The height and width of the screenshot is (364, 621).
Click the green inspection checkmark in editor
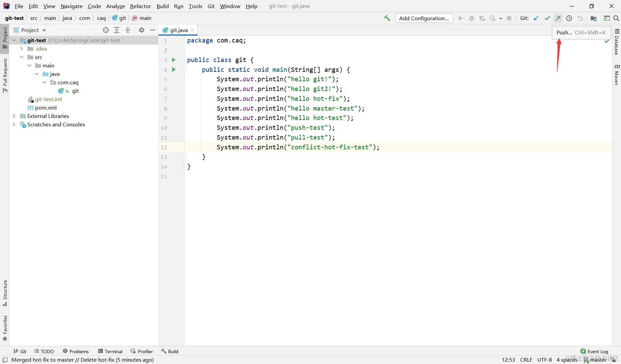tap(607, 41)
